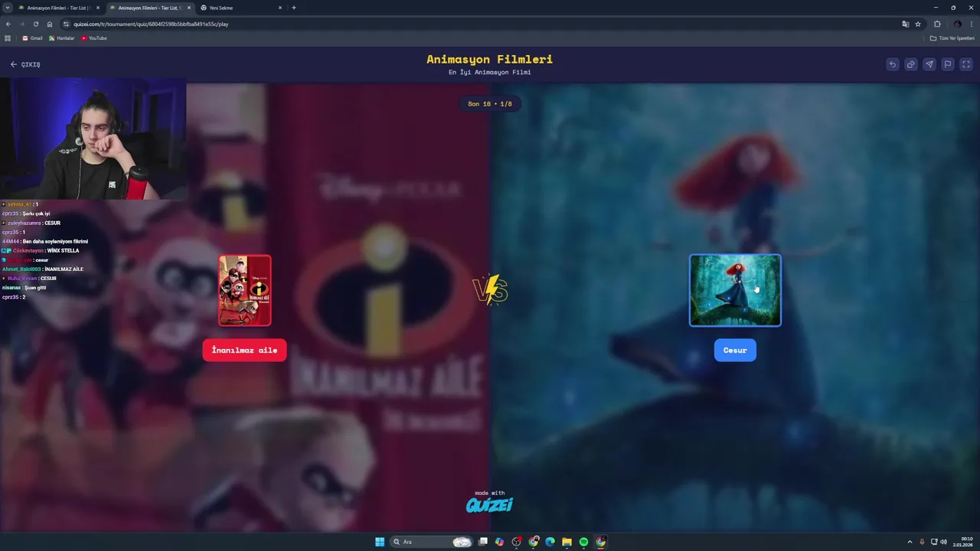The width and height of the screenshot is (980, 551).
Task: Expand the hidden system tray icons chevron
Action: pos(910,542)
